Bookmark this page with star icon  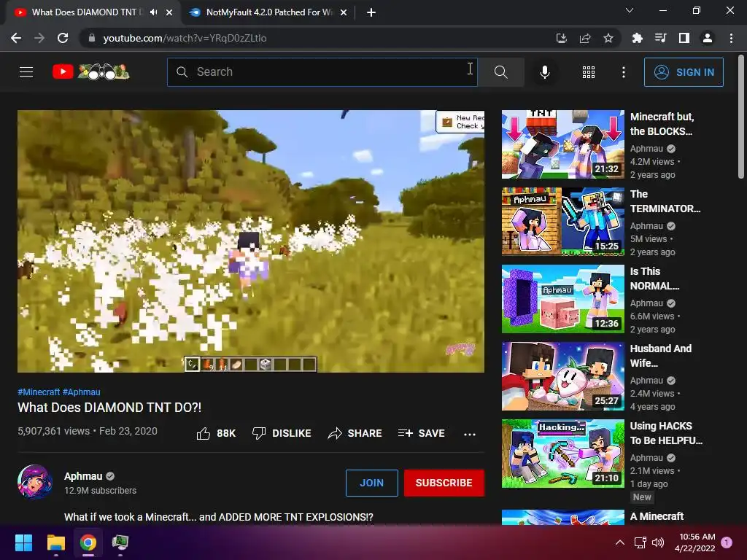608,38
